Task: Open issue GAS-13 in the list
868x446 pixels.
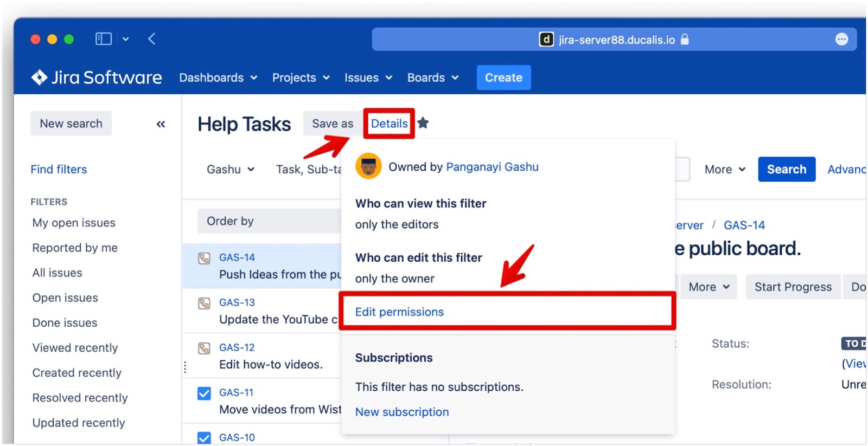Action: tap(237, 302)
